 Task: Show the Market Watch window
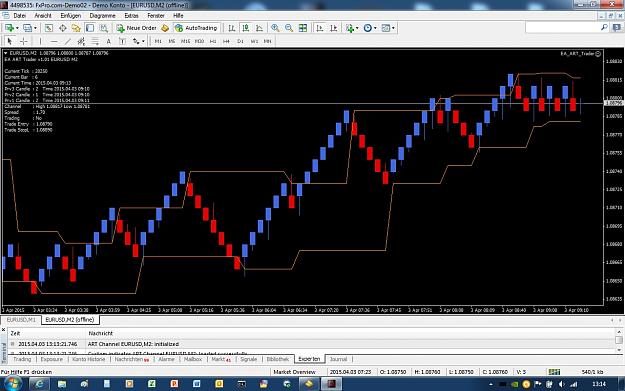(49, 28)
